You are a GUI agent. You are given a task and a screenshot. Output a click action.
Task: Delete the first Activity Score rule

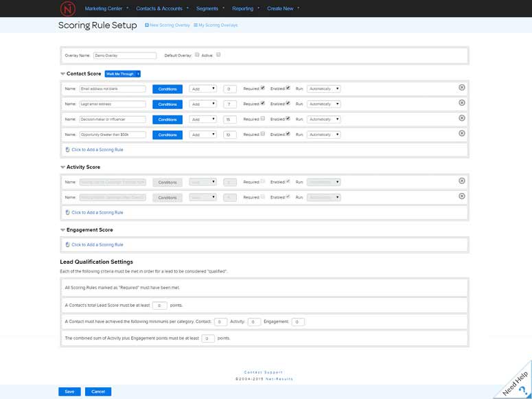pos(461,181)
